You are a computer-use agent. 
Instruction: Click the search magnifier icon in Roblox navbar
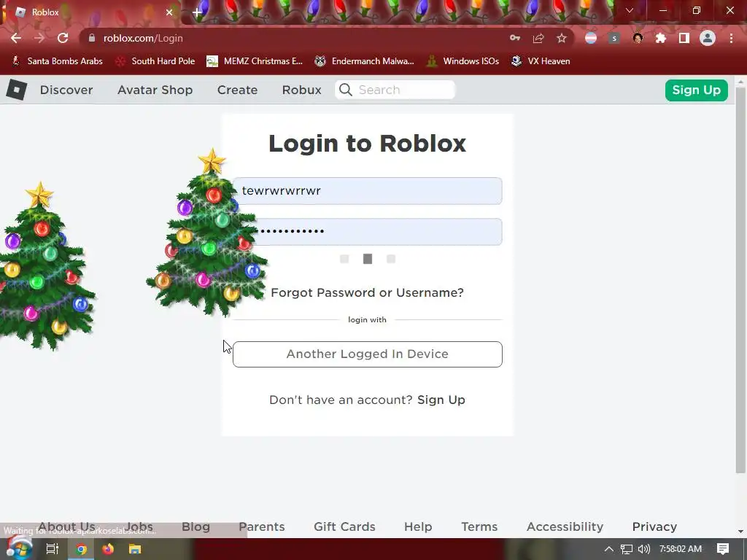click(346, 90)
